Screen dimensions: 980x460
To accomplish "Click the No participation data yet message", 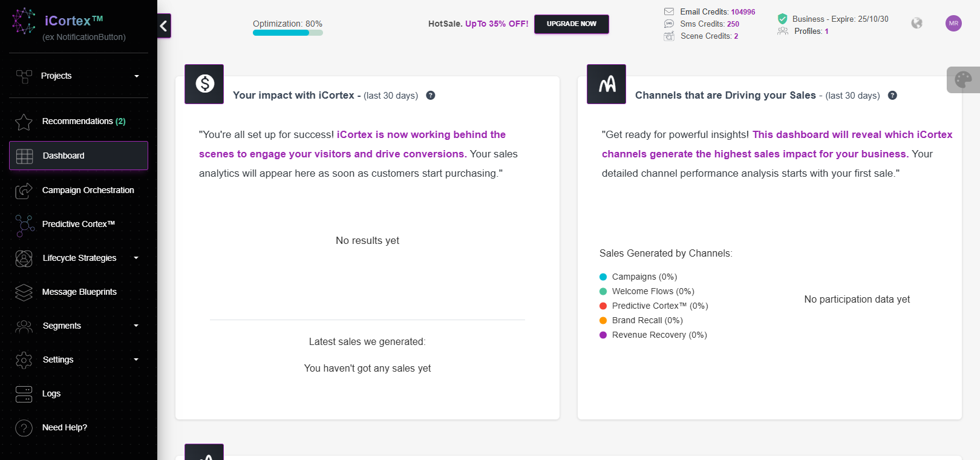I will [x=857, y=299].
